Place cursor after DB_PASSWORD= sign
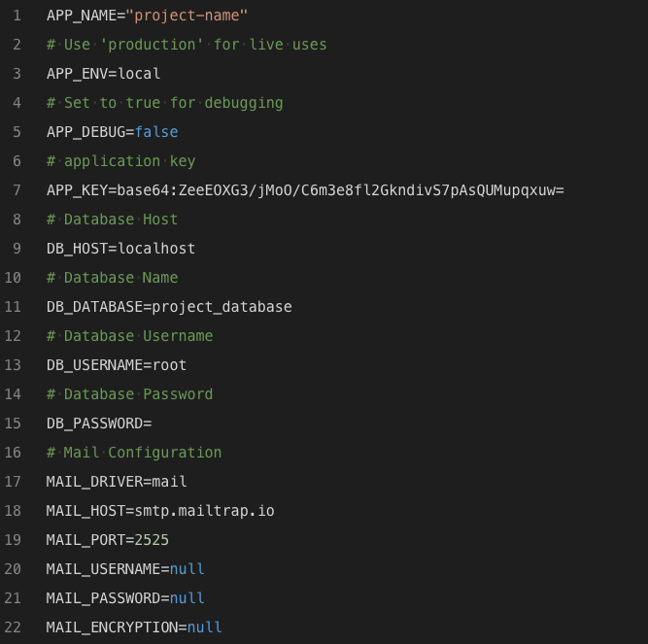This screenshot has width=648, height=644. [153, 424]
